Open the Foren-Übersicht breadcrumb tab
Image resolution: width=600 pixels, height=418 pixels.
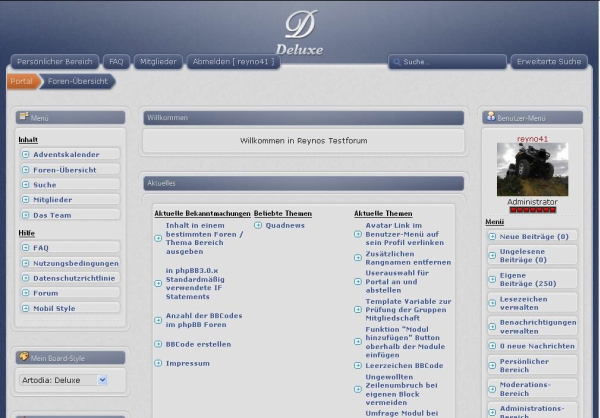pyautogui.click(x=77, y=81)
